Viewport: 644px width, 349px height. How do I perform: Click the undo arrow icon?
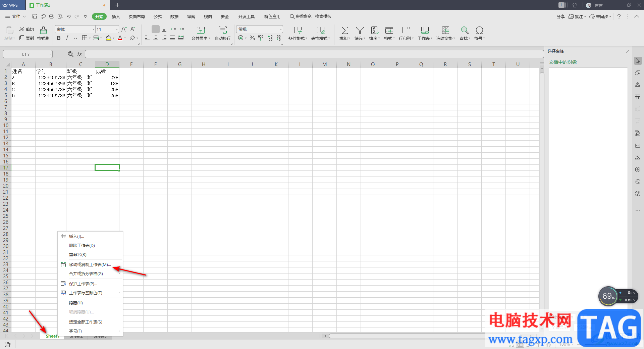click(68, 16)
